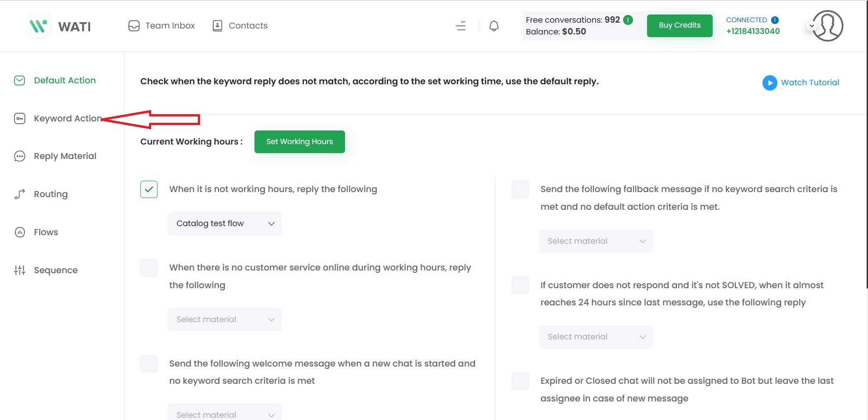Enable 24 hours no response reply checkbox

tap(520, 285)
